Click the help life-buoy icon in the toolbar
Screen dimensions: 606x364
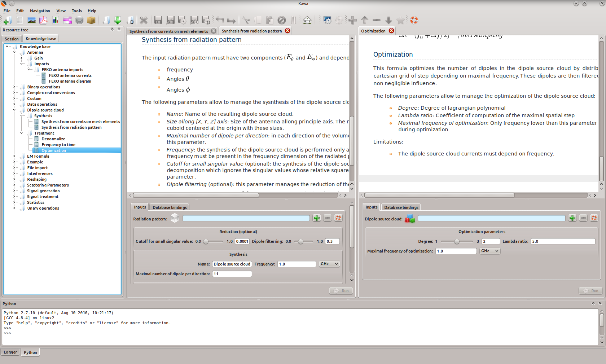point(414,20)
